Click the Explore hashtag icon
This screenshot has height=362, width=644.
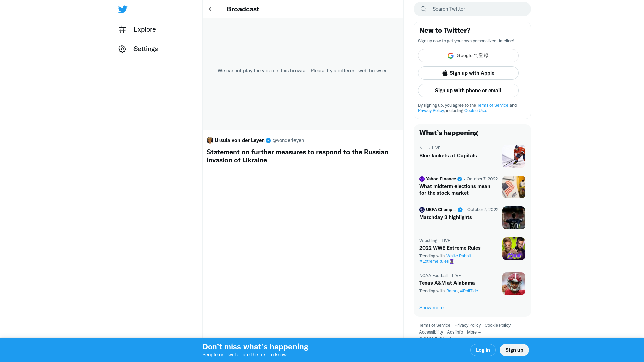[122, 29]
